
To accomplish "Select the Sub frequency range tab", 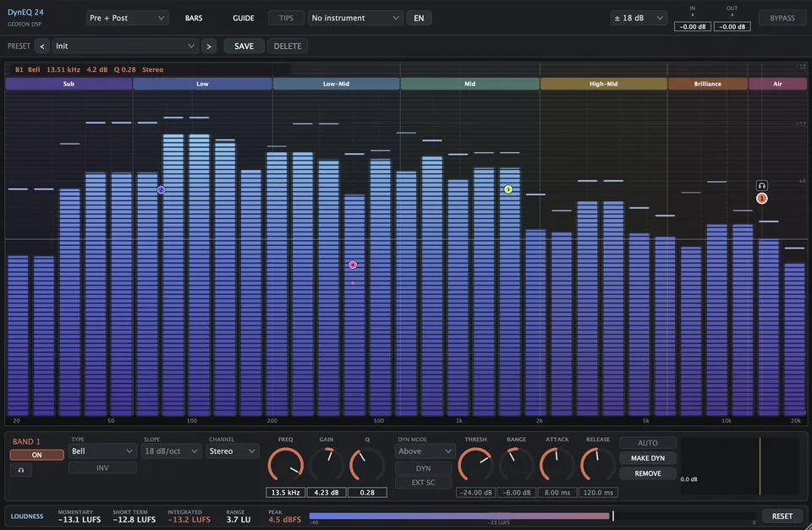I will coord(69,84).
